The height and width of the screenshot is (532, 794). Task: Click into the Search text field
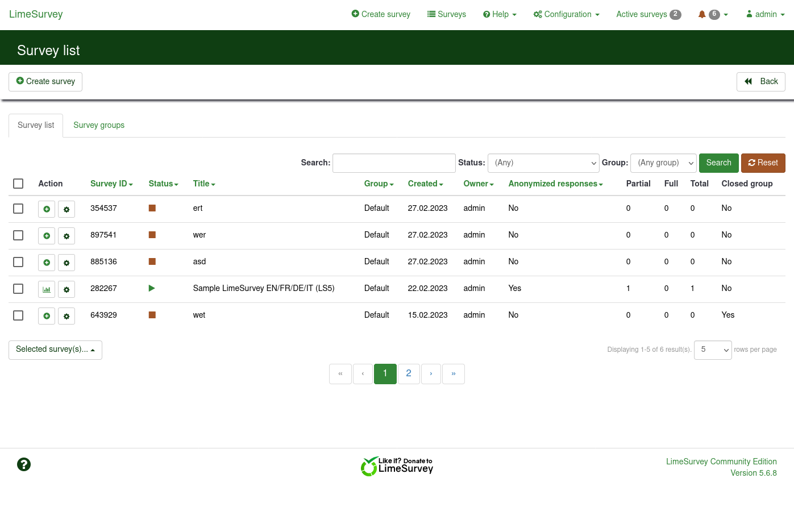(x=394, y=163)
